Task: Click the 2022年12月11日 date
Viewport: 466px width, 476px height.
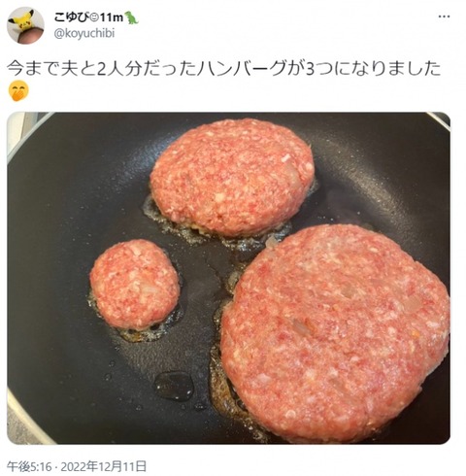Action: coord(104,466)
